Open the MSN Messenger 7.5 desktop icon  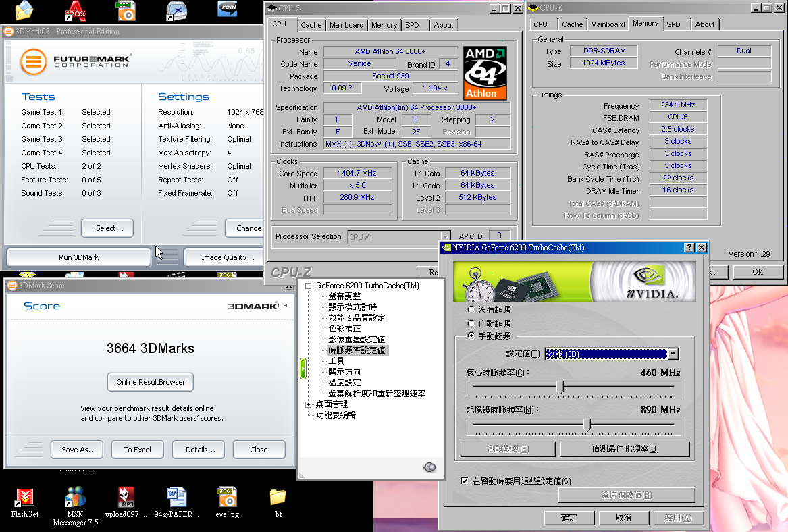click(76, 498)
